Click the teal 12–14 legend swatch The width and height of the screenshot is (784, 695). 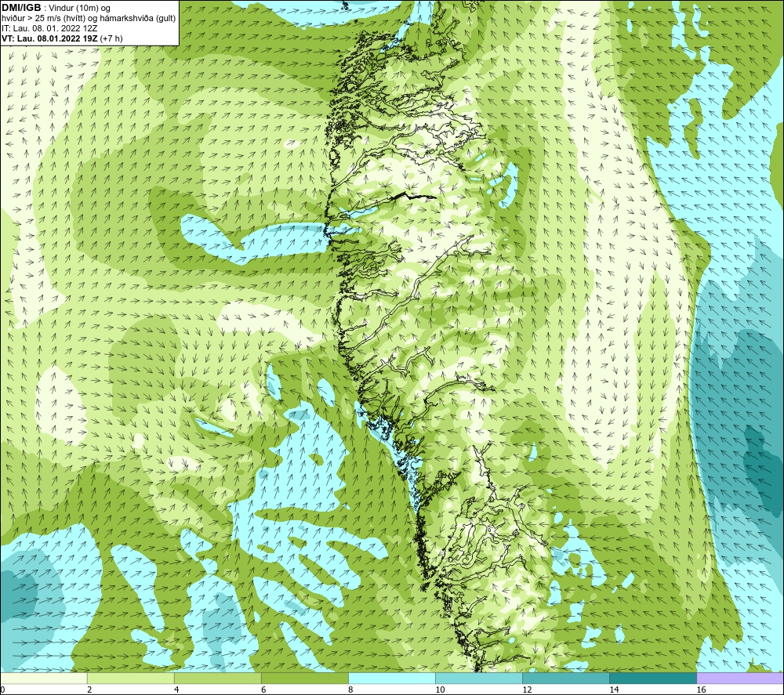pos(566,678)
